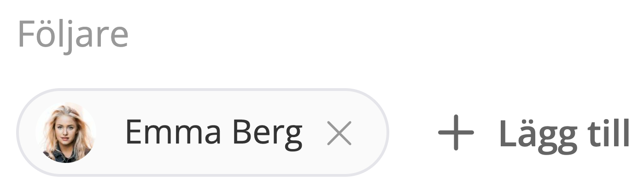Click the X icon on Emma Berg chip

coord(339,133)
